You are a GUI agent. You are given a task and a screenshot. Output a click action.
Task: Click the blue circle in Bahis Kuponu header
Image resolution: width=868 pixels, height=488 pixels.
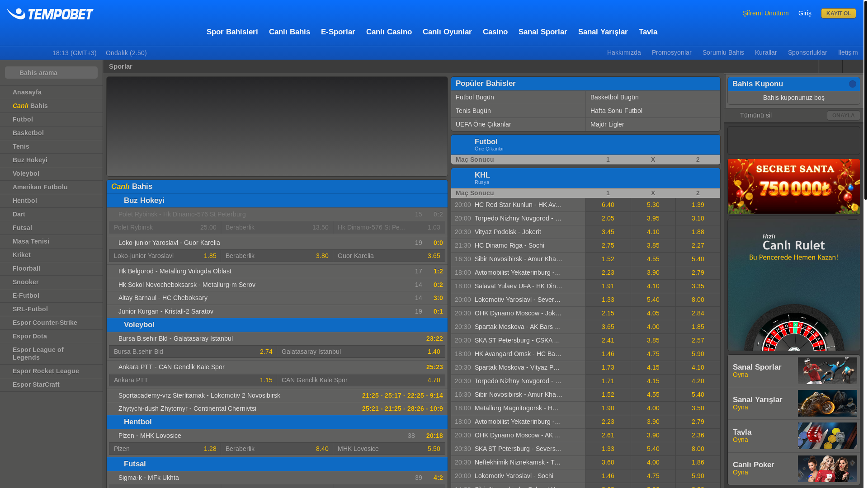point(852,84)
